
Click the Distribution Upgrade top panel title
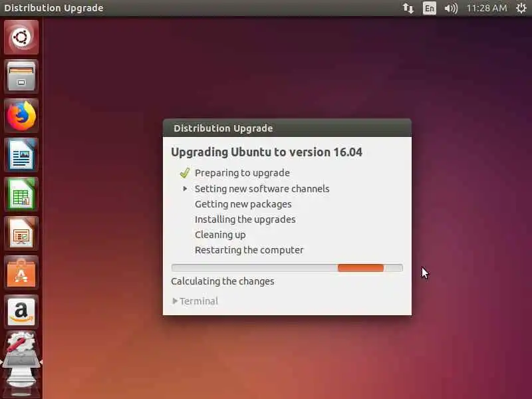pos(54,8)
